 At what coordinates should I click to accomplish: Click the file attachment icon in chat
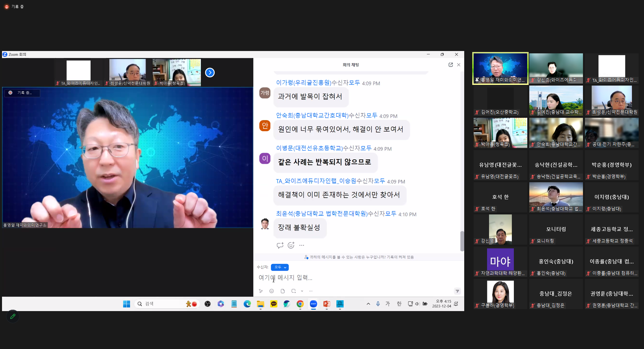pyautogui.click(x=283, y=291)
